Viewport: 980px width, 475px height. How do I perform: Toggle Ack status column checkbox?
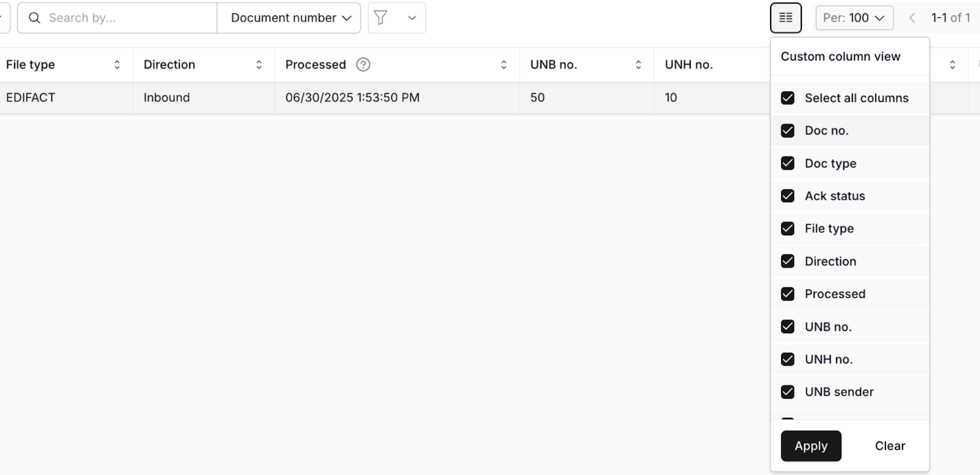click(x=787, y=196)
